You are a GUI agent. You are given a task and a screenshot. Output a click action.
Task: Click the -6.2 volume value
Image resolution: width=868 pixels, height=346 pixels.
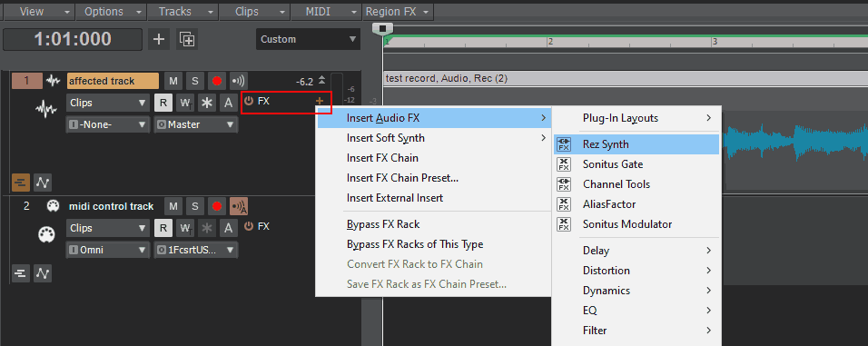(x=304, y=82)
